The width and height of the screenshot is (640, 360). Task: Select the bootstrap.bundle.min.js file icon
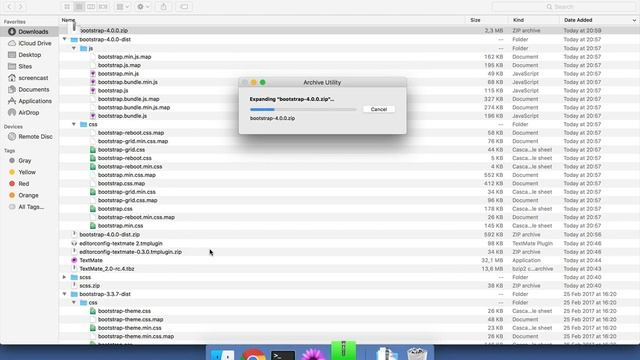click(x=93, y=82)
